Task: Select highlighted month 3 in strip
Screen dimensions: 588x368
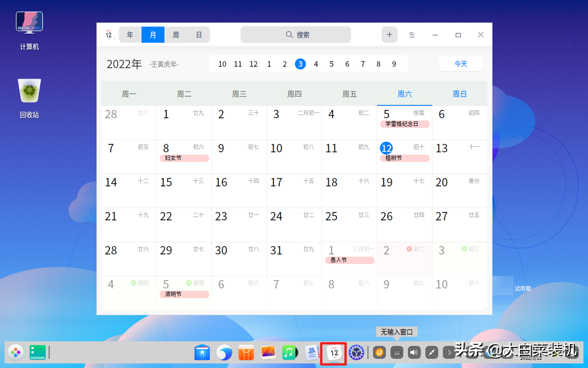Action: (x=300, y=64)
